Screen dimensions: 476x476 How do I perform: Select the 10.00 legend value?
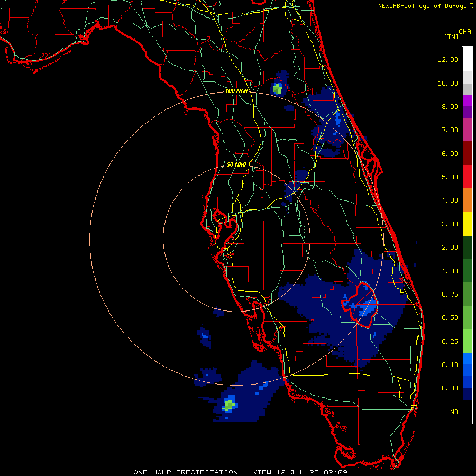click(x=448, y=83)
